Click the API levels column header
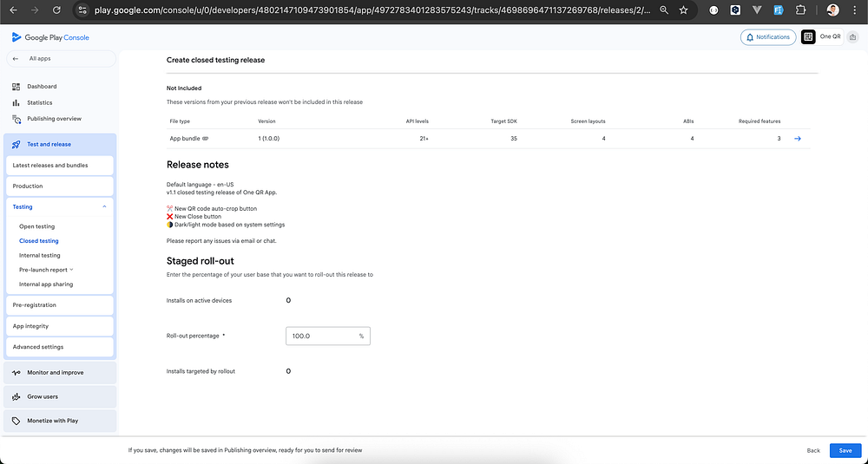This screenshot has width=868, height=464. (417, 121)
